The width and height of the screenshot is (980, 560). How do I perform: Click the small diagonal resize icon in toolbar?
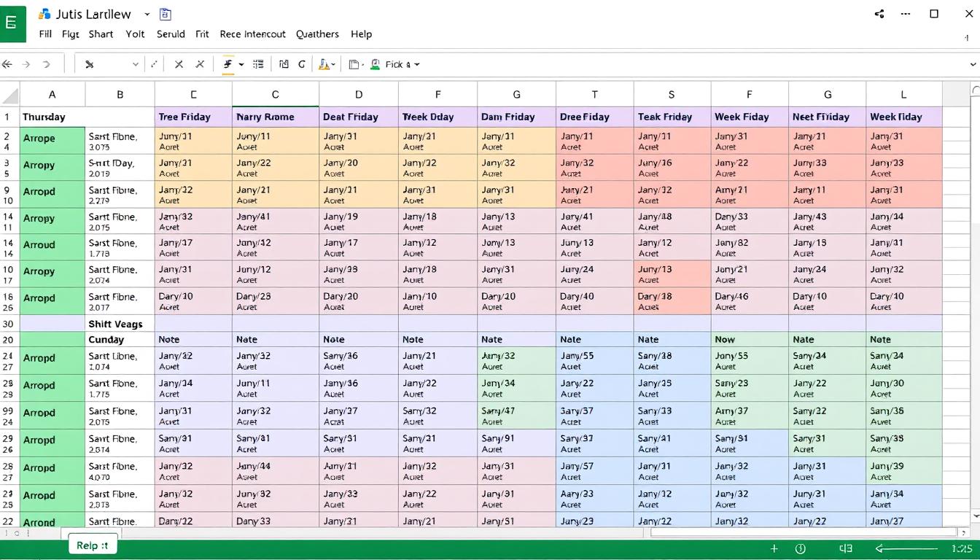point(154,64)
